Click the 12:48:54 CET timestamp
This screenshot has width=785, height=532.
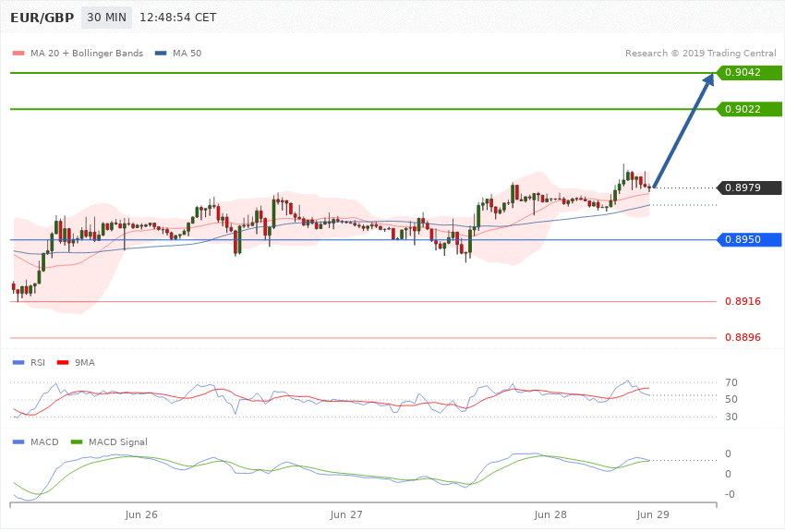point(177,18)
